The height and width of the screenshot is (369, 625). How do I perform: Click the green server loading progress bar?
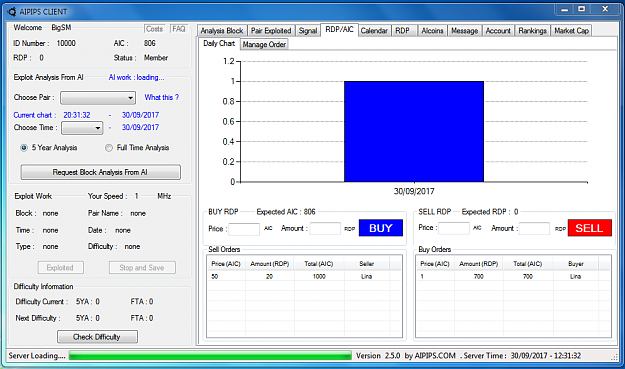coord(210,355)
